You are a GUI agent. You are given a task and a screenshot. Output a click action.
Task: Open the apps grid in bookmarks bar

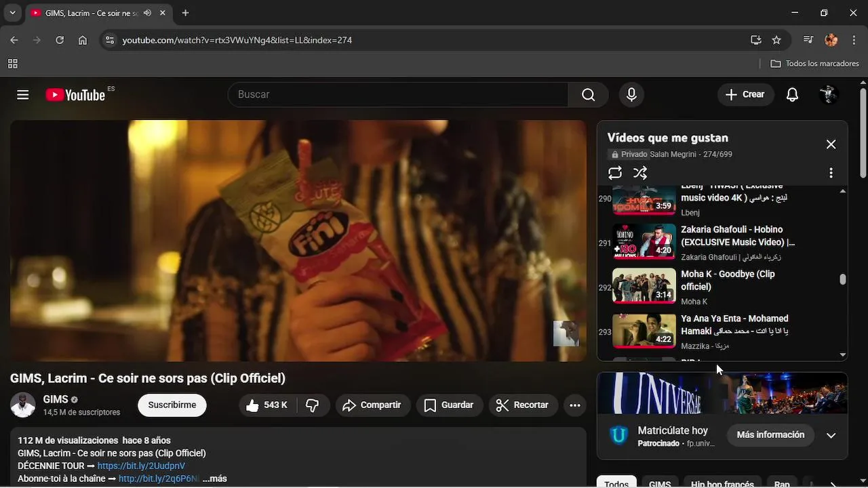pyautogui.click(x=12, y=64)
